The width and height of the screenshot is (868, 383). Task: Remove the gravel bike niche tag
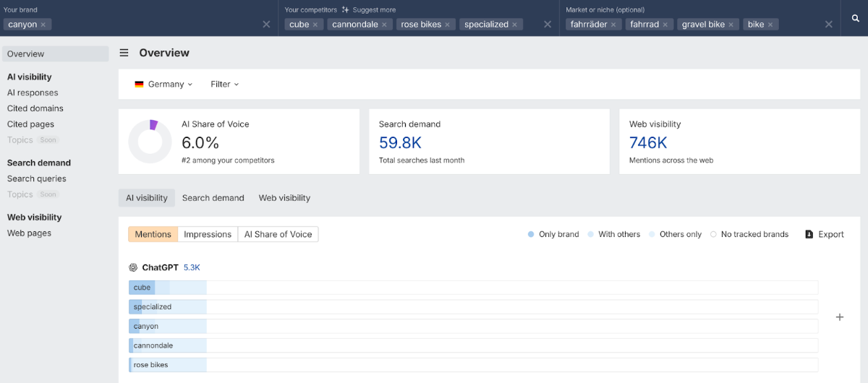click(x=731, y=25)
